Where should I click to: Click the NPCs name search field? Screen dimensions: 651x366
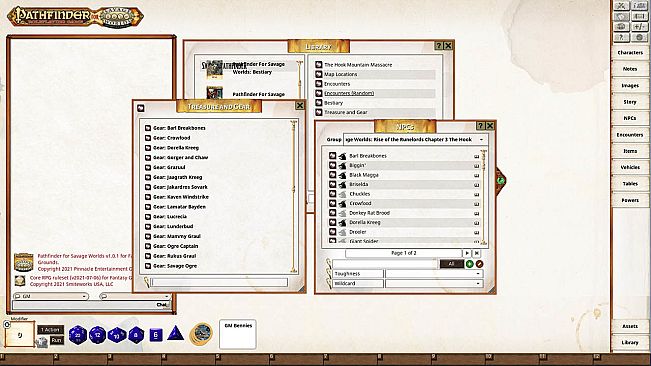[x=385, y=264]
